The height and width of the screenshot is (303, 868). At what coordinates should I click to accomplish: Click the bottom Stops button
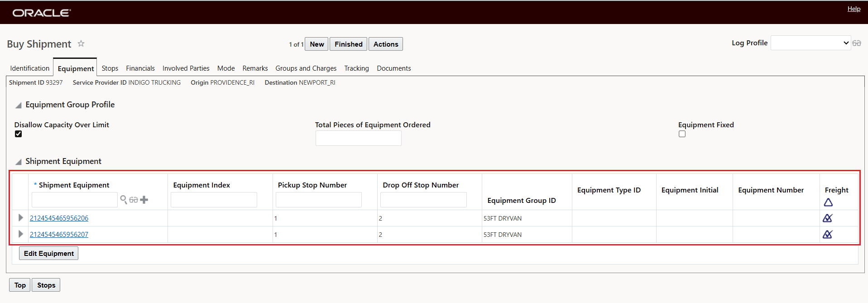tap(46, 285)
